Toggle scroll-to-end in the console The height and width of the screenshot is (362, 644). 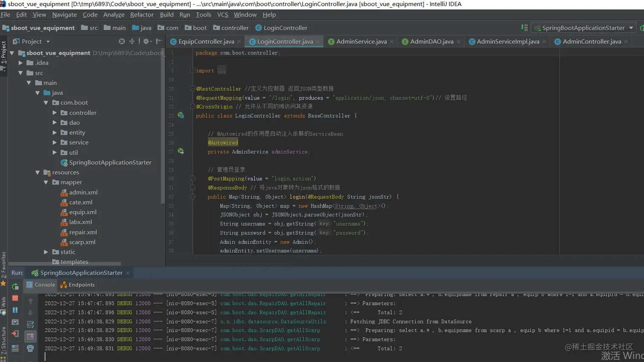coord(31,336)
